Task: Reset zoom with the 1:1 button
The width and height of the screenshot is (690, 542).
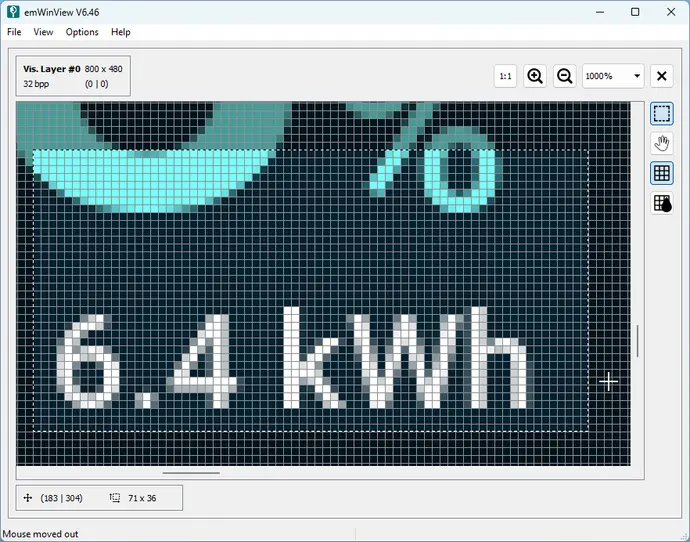Action: [505, 76]
